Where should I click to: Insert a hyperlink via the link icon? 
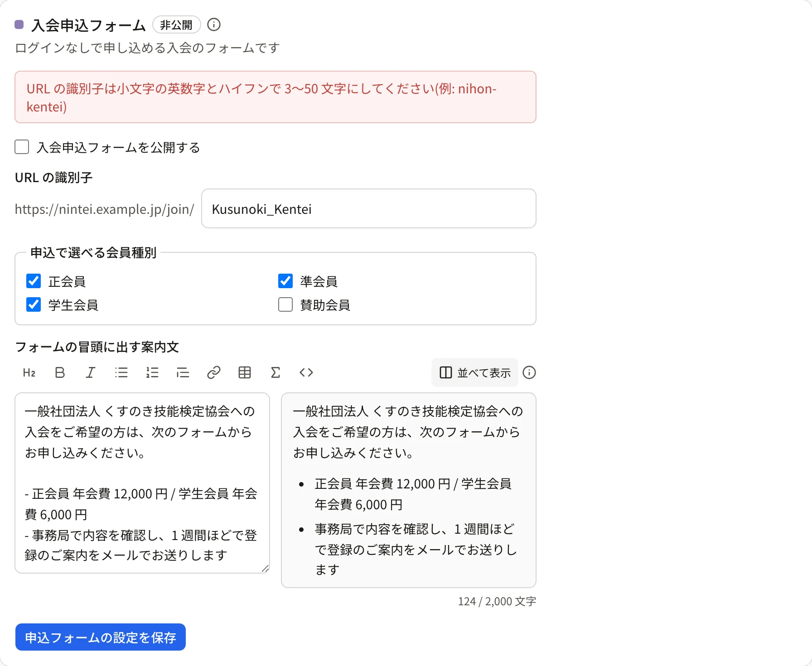point(214,372)
